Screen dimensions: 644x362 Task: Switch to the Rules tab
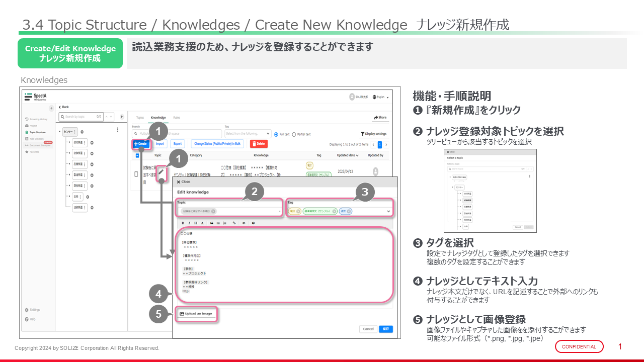click(177, 117)
